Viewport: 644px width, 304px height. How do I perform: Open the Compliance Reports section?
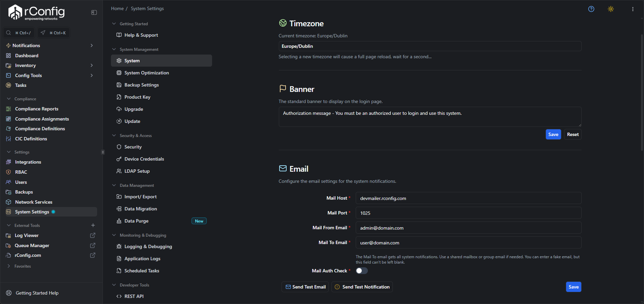click(x=36, y=109)
